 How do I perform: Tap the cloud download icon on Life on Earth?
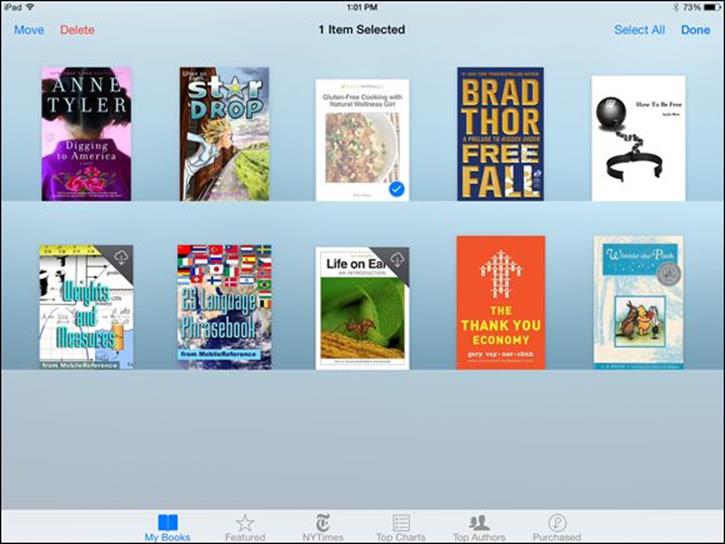397,259
